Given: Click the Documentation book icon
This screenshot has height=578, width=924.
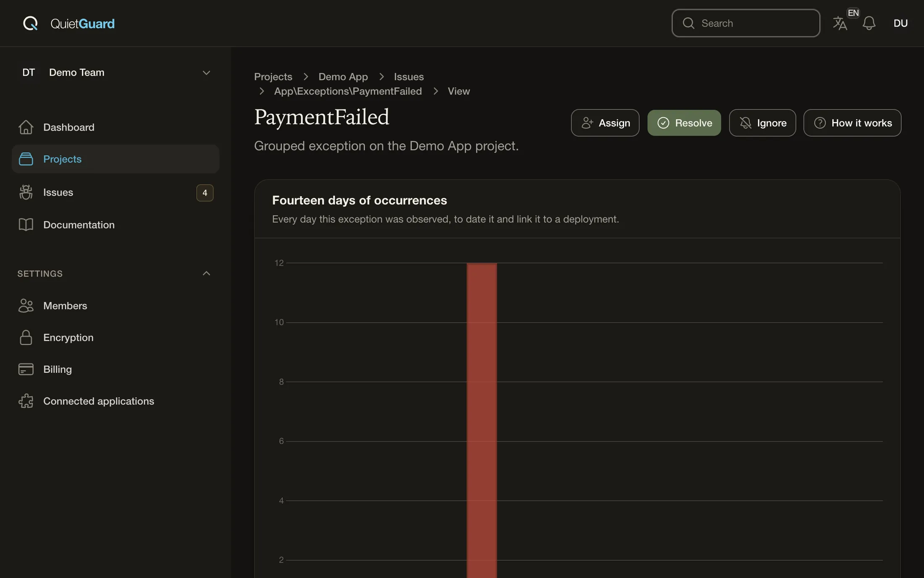Looking at the screenshot, I should point(26,224).
